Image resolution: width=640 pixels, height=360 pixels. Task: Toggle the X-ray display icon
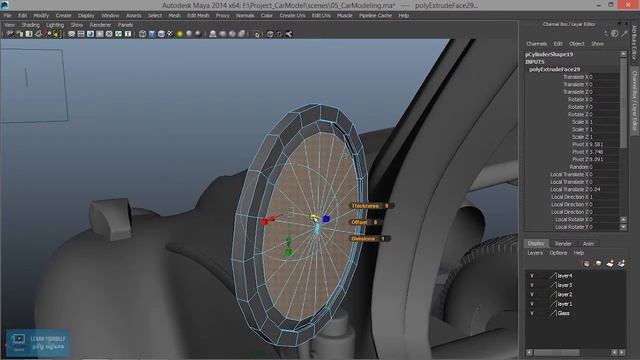coord(270,34)
